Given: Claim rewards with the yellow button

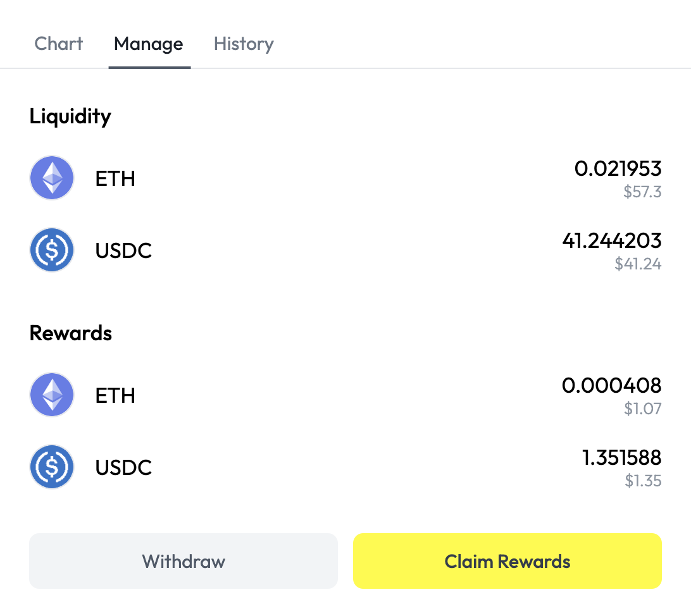Looking at the screenshot, I should click(507, 561).
